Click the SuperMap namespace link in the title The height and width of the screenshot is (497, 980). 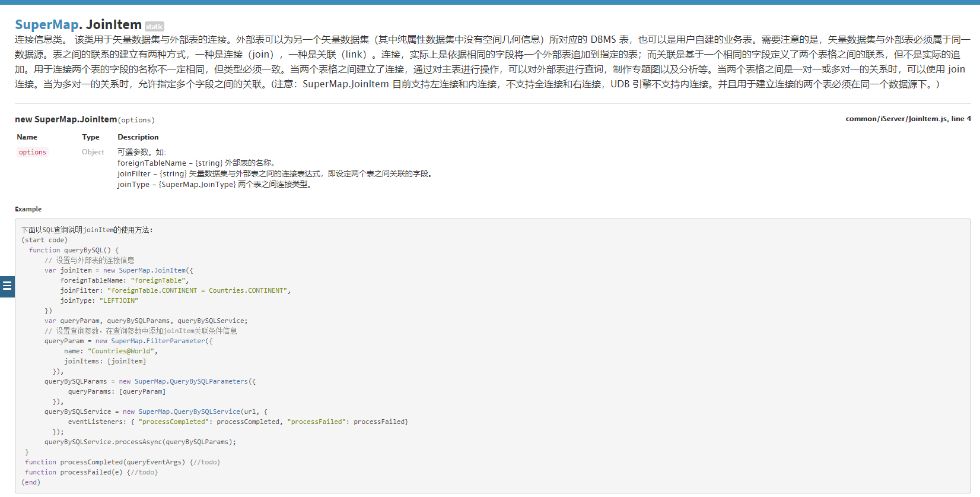tap(47, 24)
